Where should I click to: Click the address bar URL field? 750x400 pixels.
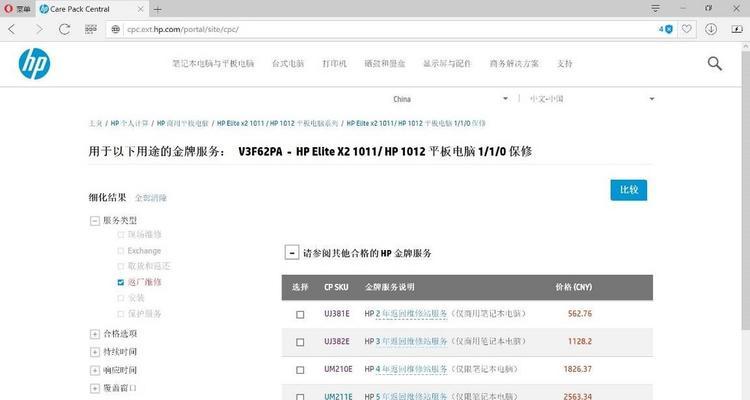(383, 29)
